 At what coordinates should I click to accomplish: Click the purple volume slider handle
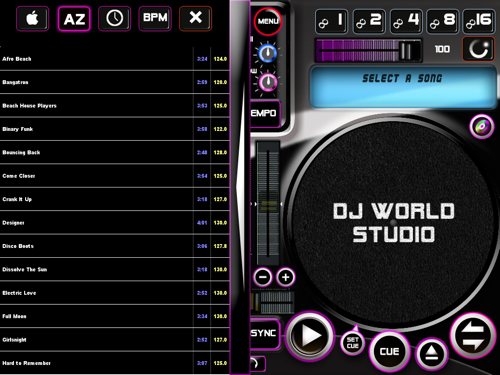pyautogui.click(x=406, y=50)
